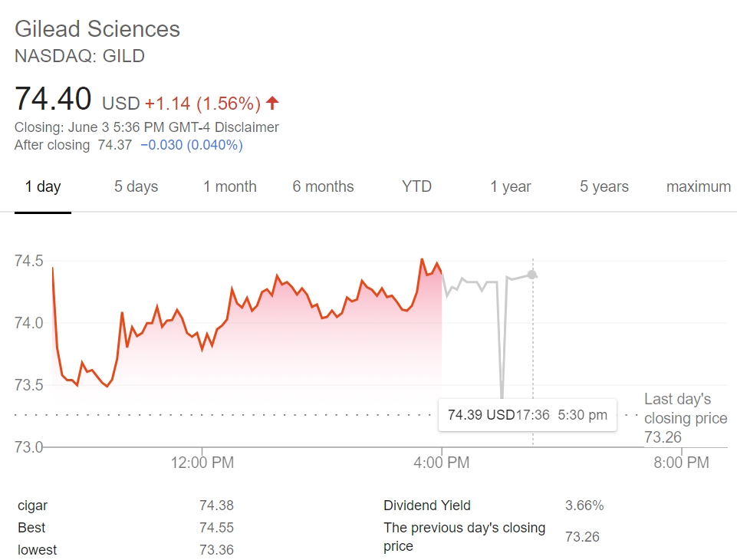This screenshot has height=560, width=737.
Task: Click the 12:00 PM axis label
Action: (x=202, y=463)
